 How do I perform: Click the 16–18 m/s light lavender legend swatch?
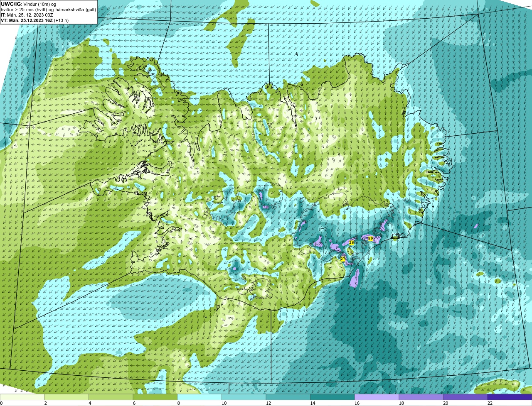[x=377, y=397]
